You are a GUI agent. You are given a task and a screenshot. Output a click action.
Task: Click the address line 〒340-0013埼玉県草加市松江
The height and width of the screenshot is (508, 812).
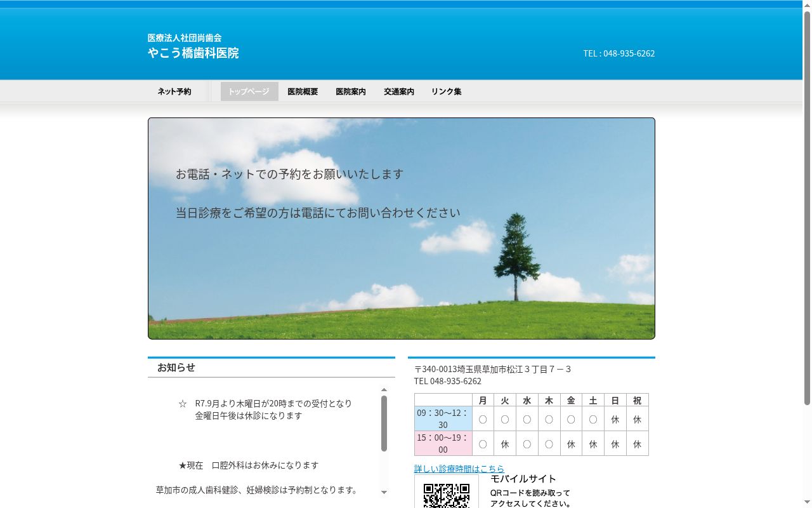point(493,369)
